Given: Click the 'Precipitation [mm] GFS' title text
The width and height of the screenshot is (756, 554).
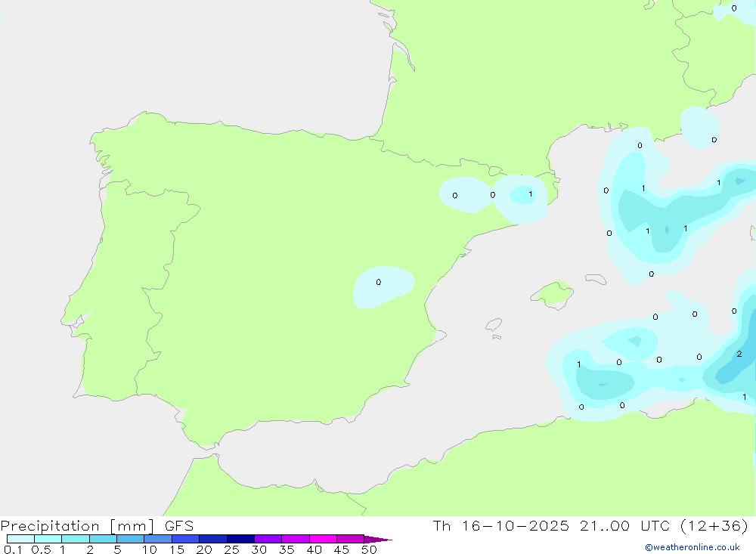Looking at the screenshot, I should tap(97, 525).
